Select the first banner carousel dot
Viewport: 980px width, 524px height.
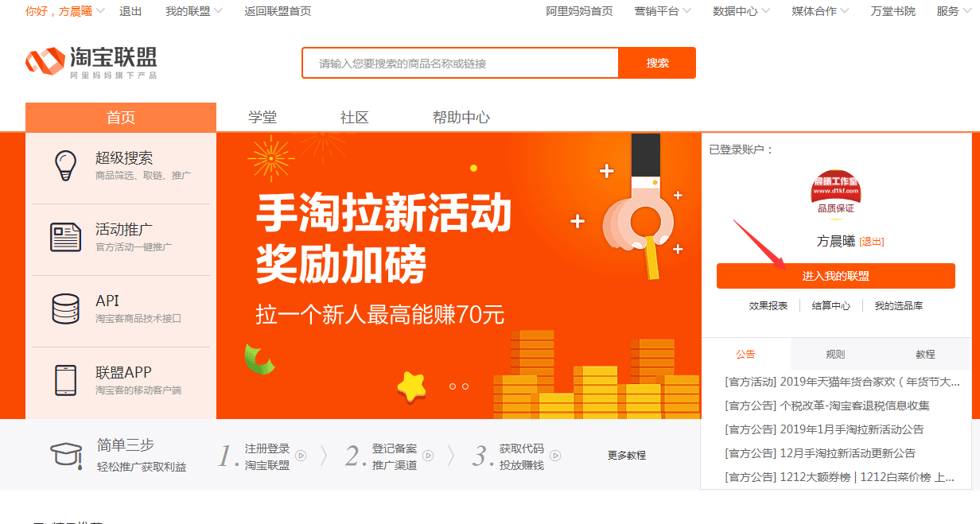[453, 386]
